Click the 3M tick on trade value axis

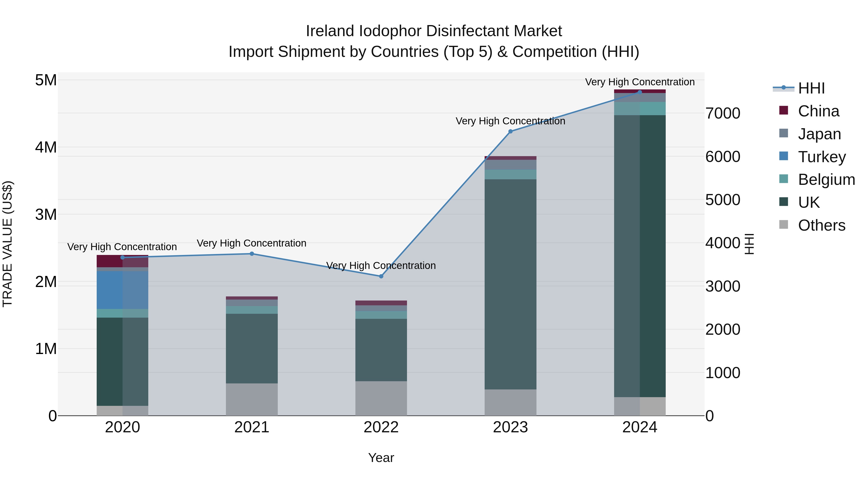click(46, 214)
